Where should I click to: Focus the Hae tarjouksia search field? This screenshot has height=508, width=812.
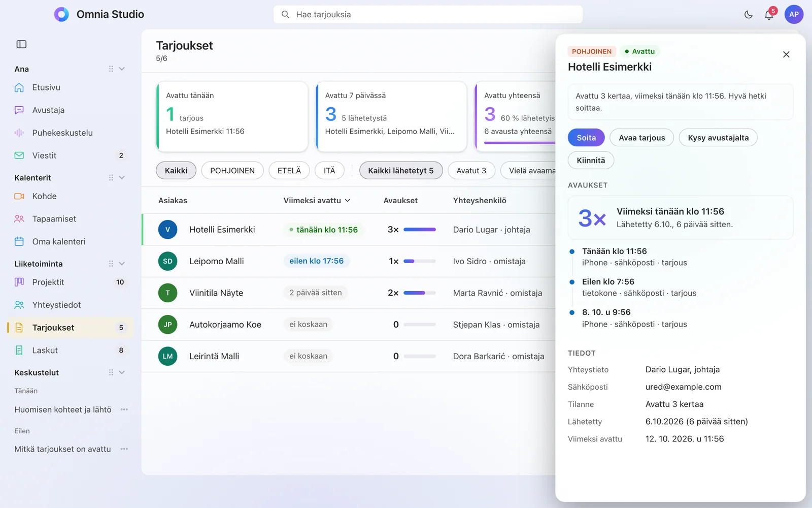pyautogui.click(x=428, y=14)
